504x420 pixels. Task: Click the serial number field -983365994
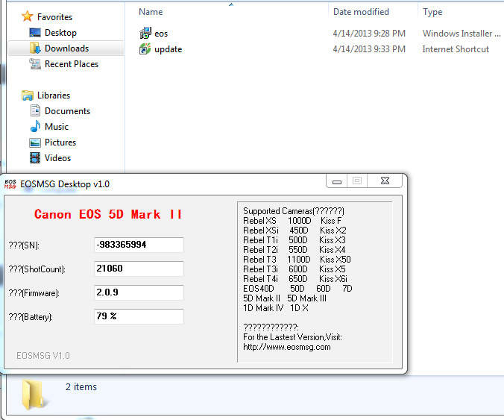click(139, 245)
